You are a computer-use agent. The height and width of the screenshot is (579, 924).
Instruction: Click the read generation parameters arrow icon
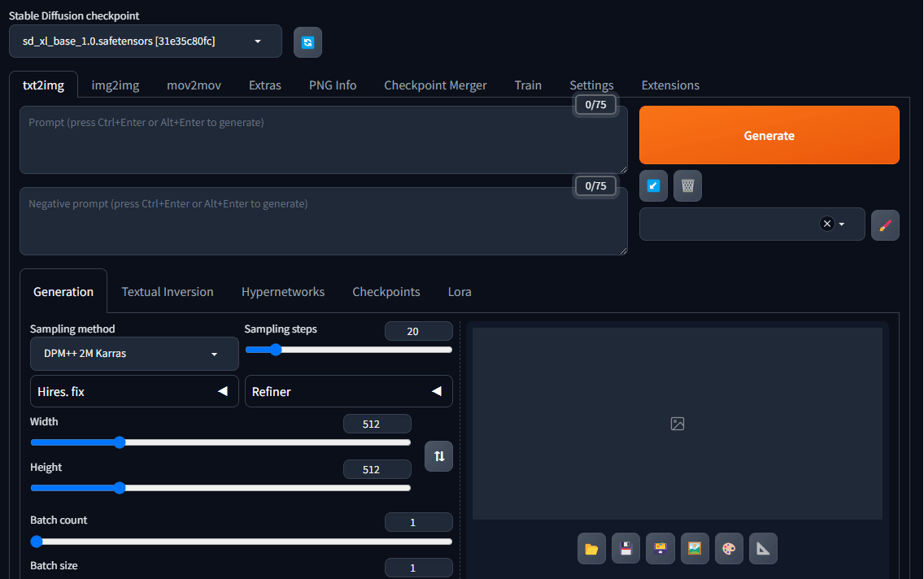[653, 186]
